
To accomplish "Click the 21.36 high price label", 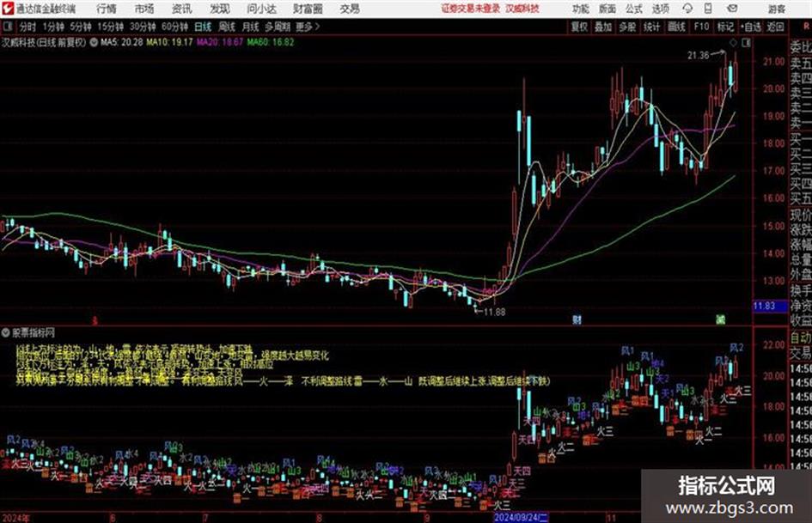I will pos(698,55).
